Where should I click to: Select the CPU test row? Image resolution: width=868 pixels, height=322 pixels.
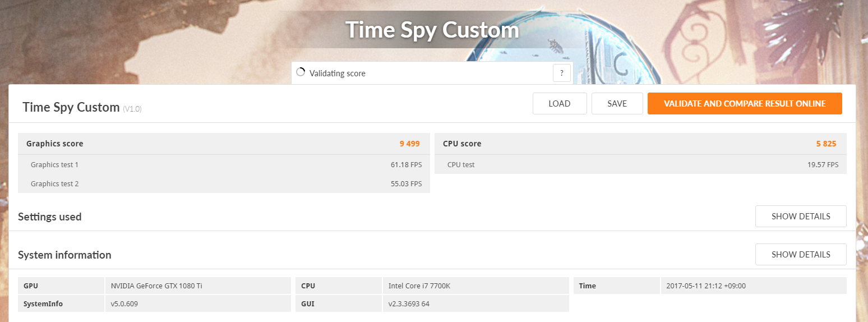coord(640,165)
